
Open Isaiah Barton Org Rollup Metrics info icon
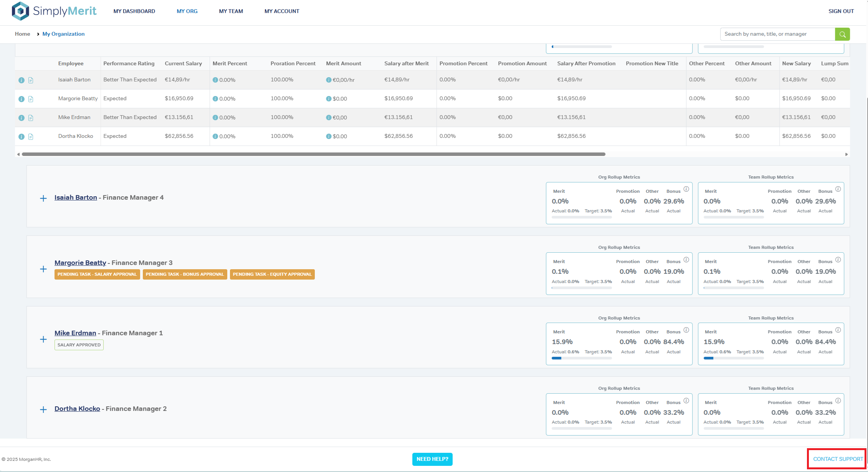[x=686, y=189]
